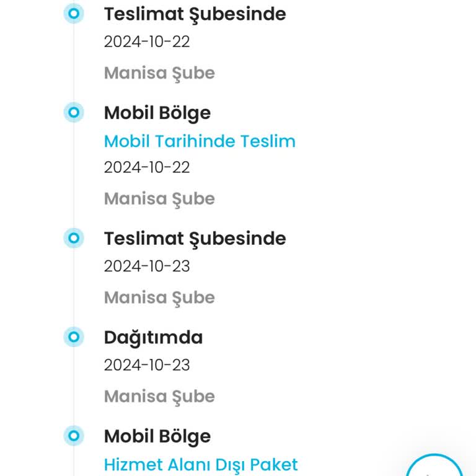Select Manisa Şube label in Mobil Tarihinde Teslim entry
This screenshot has height=476, width=476.
tap(159, 199)
